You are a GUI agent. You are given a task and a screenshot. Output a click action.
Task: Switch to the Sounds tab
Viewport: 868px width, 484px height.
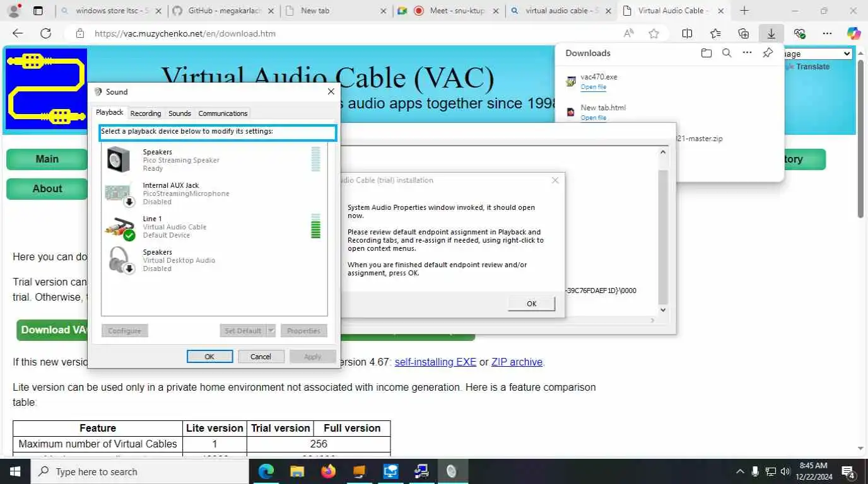[x=180, y=113]
